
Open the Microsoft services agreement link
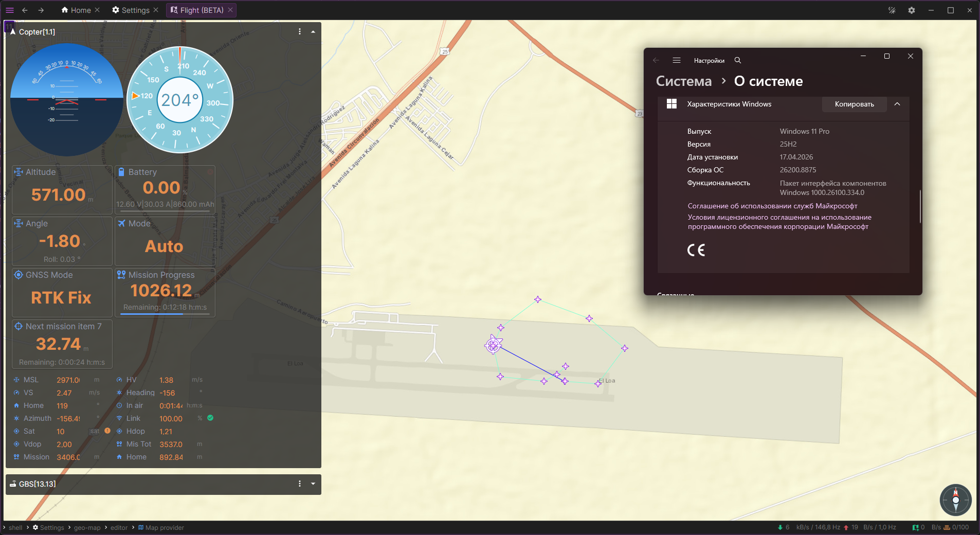(x=772, y=206)
